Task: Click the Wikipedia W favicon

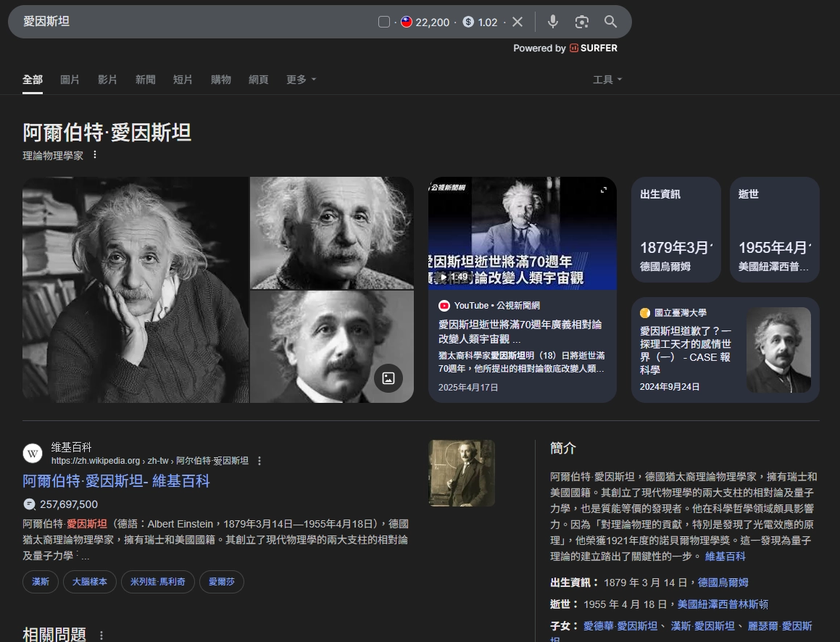Action: click(33, 454)
